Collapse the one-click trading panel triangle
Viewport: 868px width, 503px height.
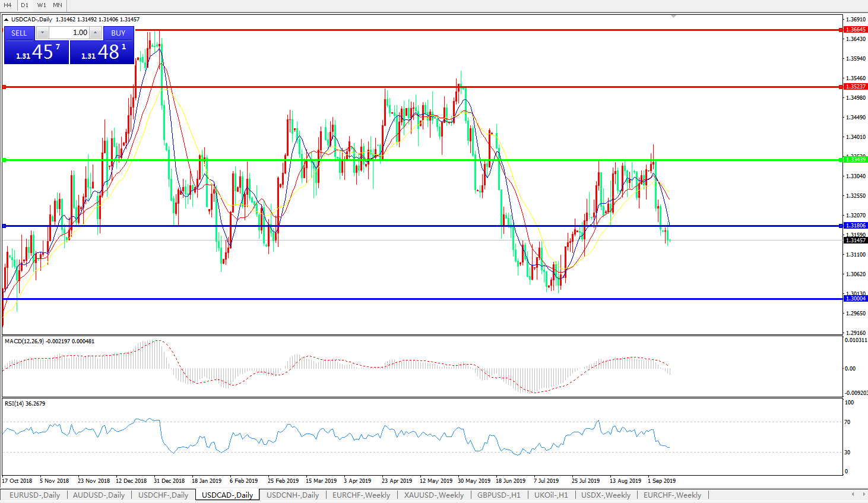(6, 20)
